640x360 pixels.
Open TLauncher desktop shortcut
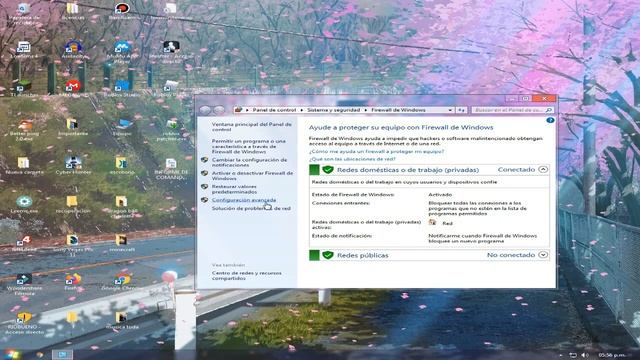pos(24,89)
